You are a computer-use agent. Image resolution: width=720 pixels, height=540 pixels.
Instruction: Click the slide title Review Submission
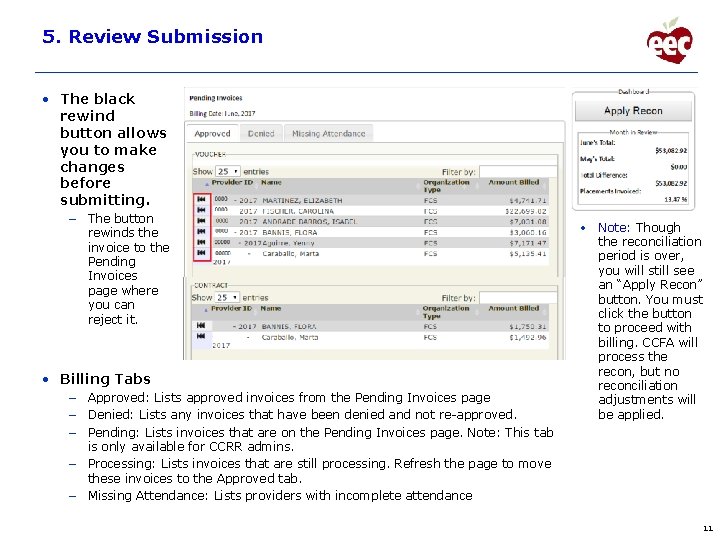click(166, 36)
